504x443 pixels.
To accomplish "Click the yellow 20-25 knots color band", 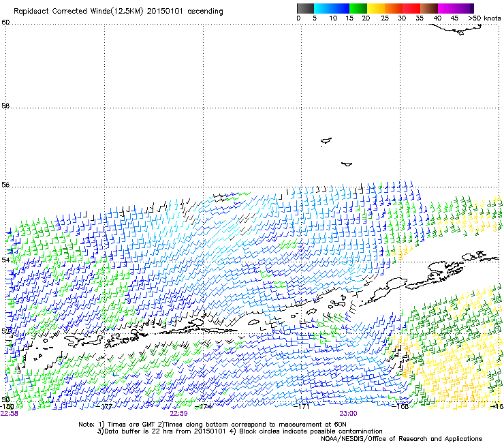I will (376, 8).
